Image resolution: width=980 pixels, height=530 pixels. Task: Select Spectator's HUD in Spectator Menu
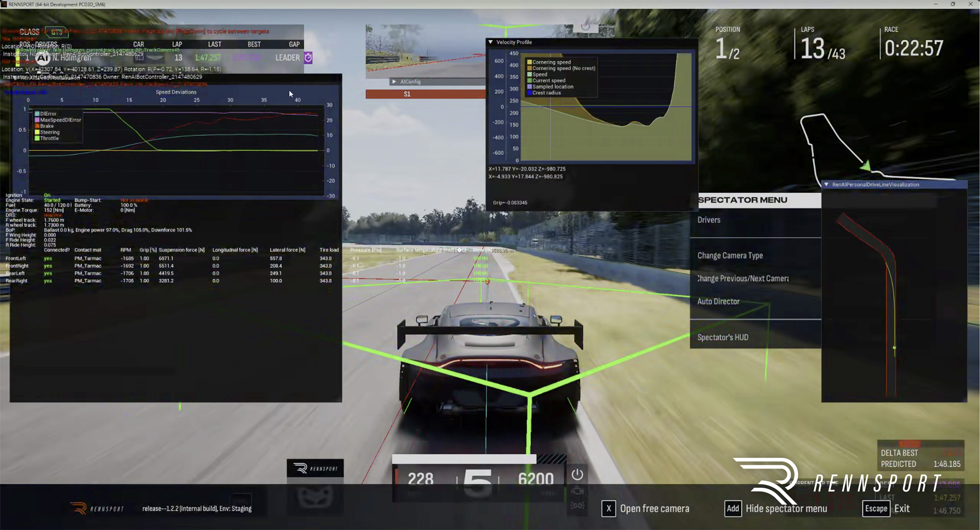coord(755,337)
